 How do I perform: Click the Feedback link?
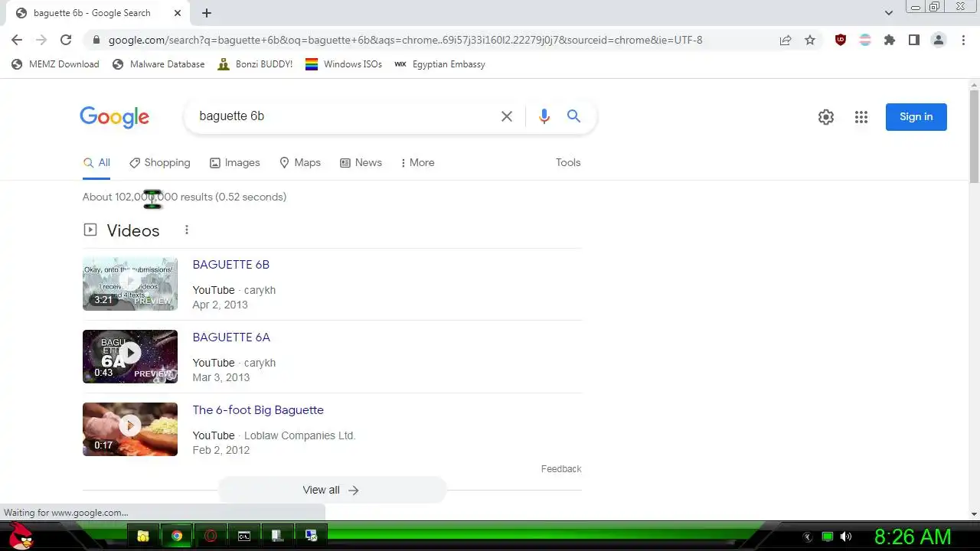561,469
